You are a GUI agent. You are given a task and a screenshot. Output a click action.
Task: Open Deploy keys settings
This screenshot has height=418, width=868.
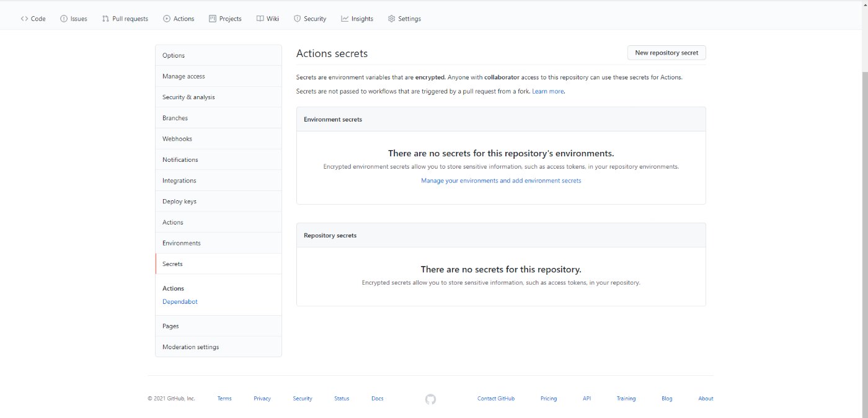218,202
